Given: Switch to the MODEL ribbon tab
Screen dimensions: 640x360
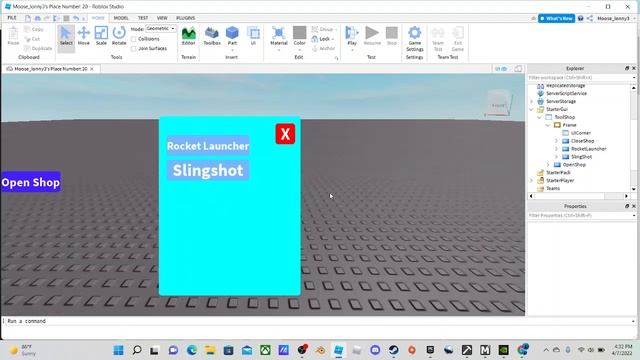Looking at the screenshot, I should tap(121, 18).
